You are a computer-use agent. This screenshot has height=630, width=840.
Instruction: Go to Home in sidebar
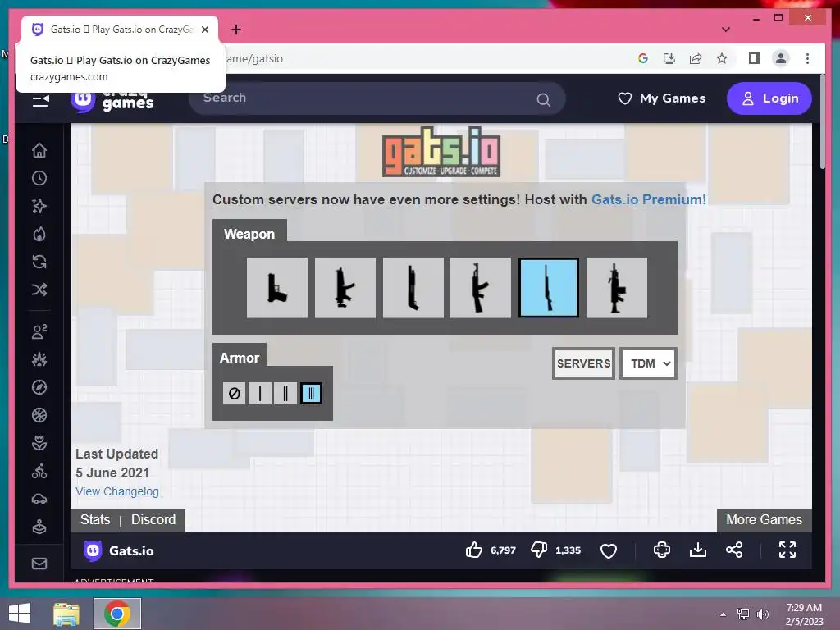point(39,151)
